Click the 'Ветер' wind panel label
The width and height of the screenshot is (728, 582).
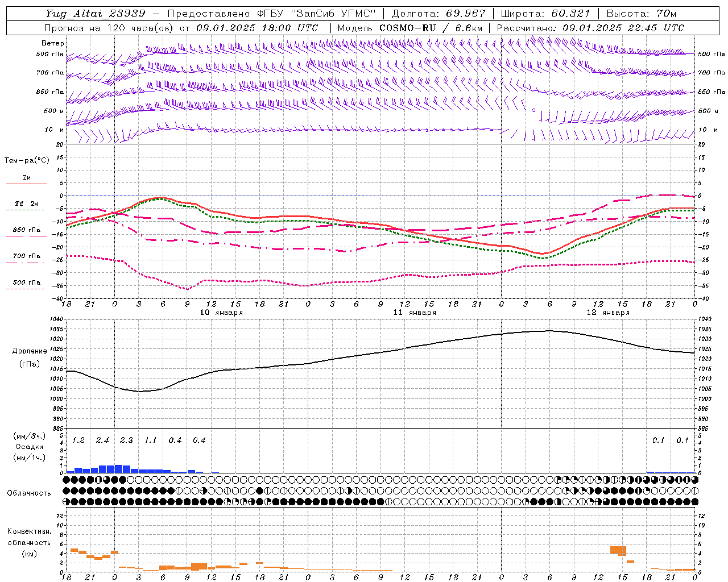pos(53,43)
